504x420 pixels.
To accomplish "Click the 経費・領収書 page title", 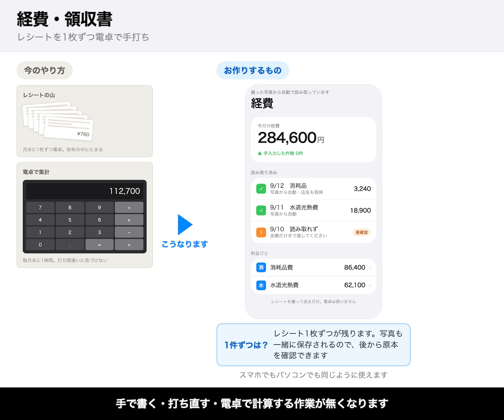I will pos(64,19).
